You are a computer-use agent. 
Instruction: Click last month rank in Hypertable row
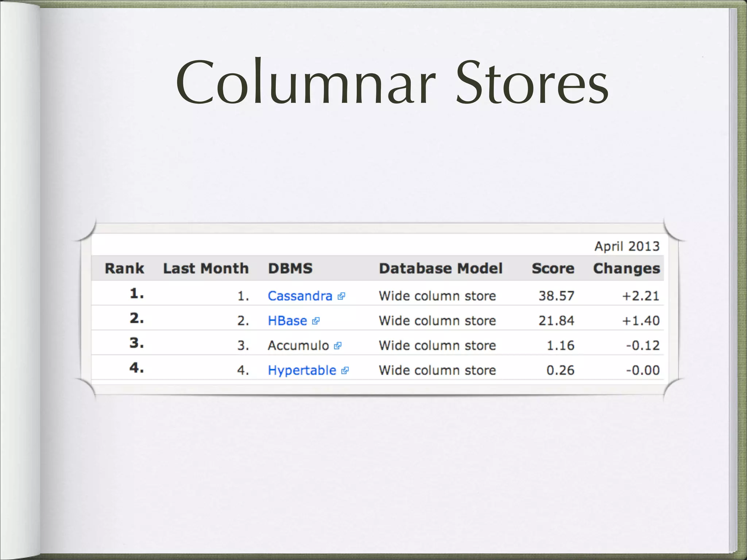point(243,370)
